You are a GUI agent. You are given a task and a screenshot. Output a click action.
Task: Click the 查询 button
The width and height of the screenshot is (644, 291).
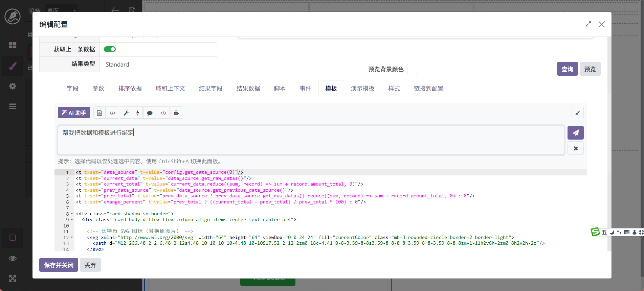click(x=567, y=69)
